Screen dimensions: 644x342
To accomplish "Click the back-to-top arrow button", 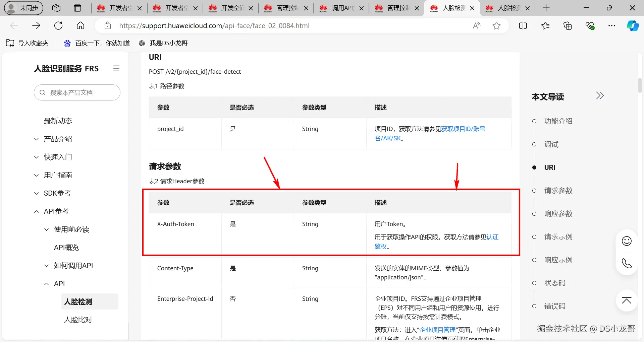I will point(627,300).
